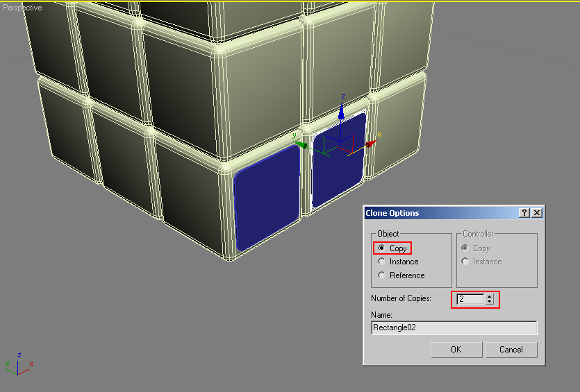The image size is (580, 392).
Task: Grab the red X axis gizmo arrow
Action: click(x=371, y=144)
